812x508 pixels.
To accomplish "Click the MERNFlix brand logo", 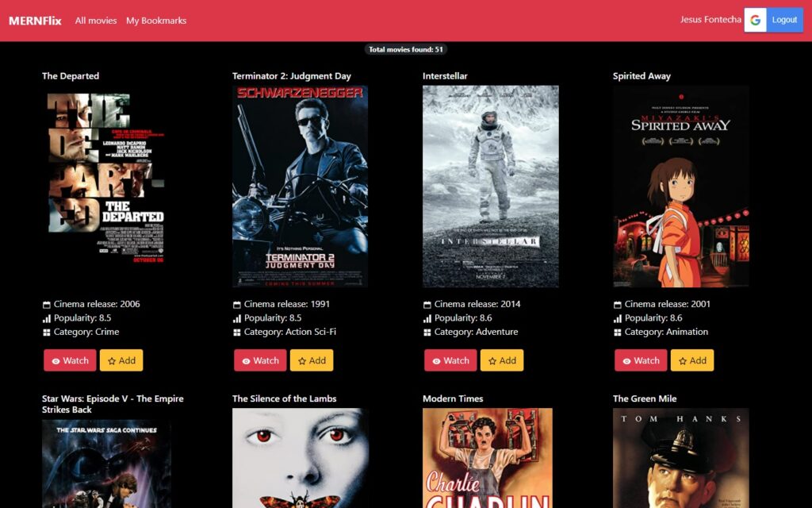I will [35, 21].
